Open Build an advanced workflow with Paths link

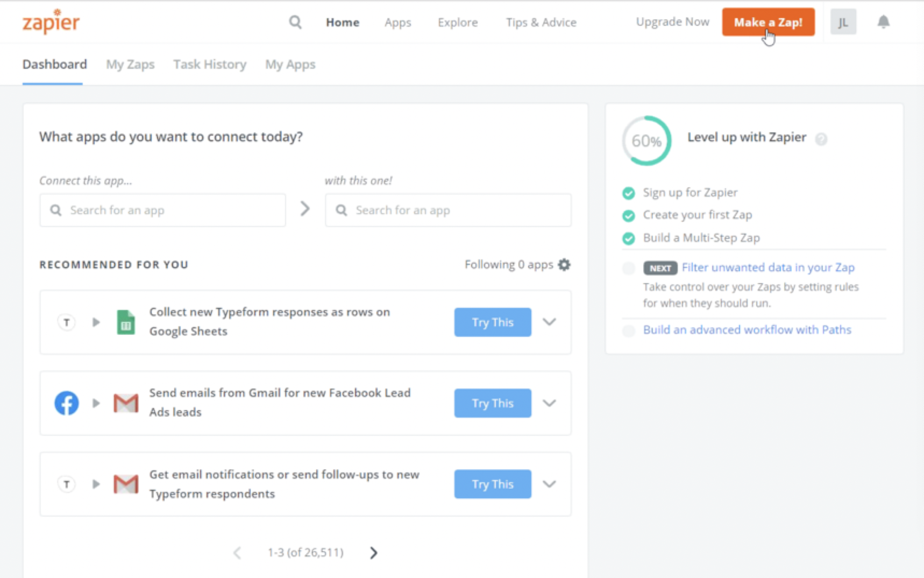pos(747,330)
